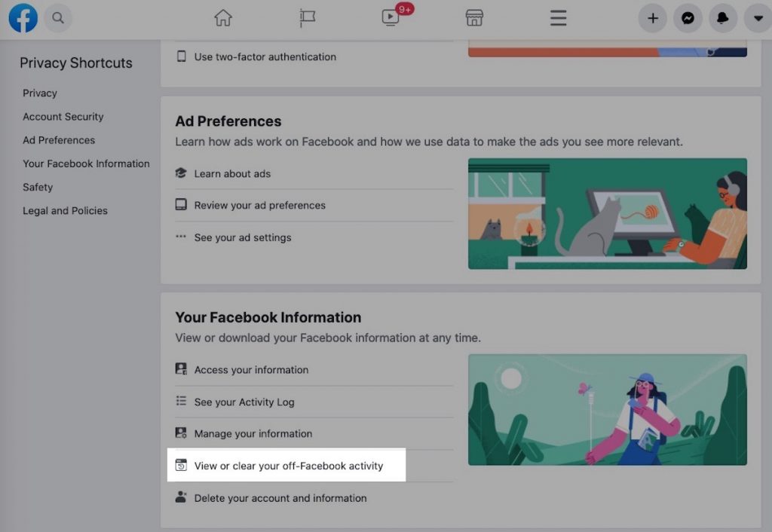Open the account dropdown arrow
Viewport: 772px width, 532px height.
click(757, 18)
